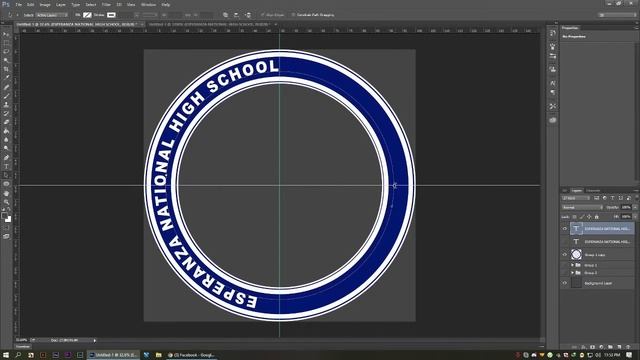
Task: Toggle Align Edges checkbox
Action: click(x=262, y=15)
